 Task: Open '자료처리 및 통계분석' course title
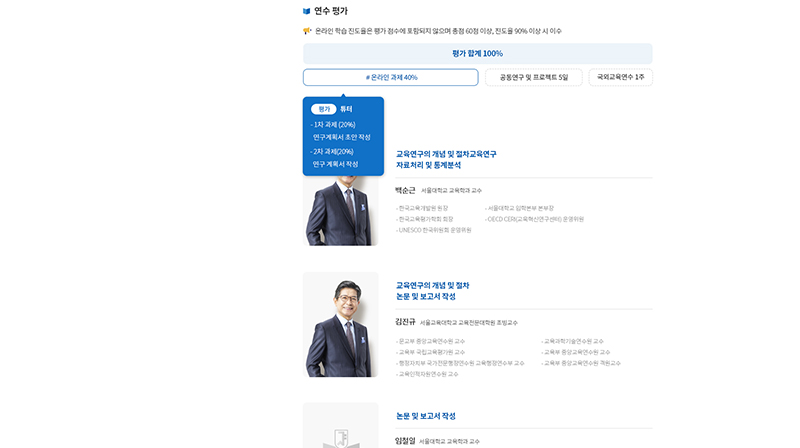click(x=428, y=165)
